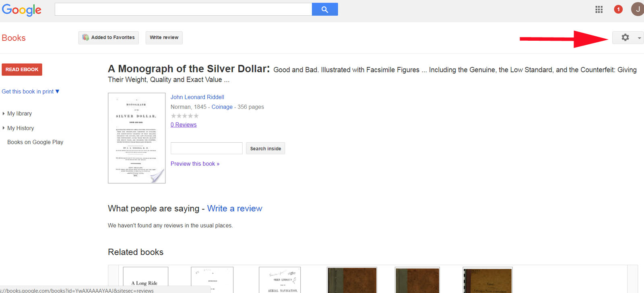
Task: Click the star rating
Action: (185, 116)
